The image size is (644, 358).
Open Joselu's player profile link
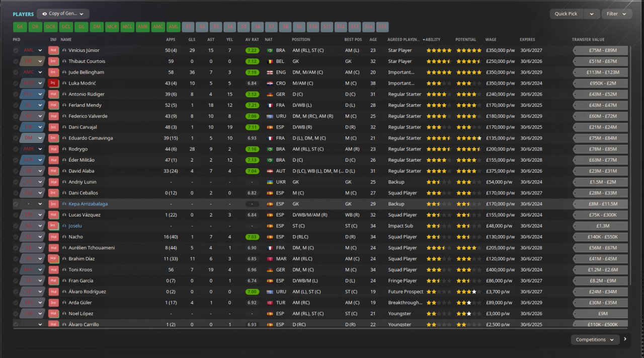click(75, 226)
